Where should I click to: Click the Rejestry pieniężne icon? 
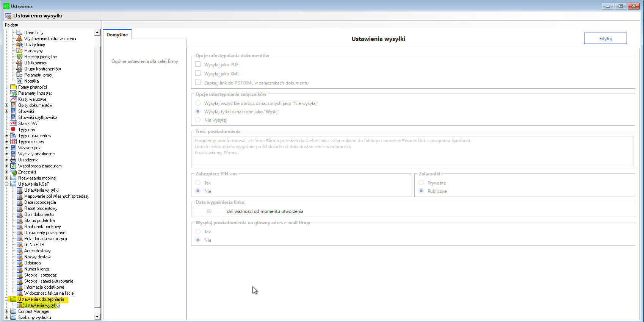[19, 57]
